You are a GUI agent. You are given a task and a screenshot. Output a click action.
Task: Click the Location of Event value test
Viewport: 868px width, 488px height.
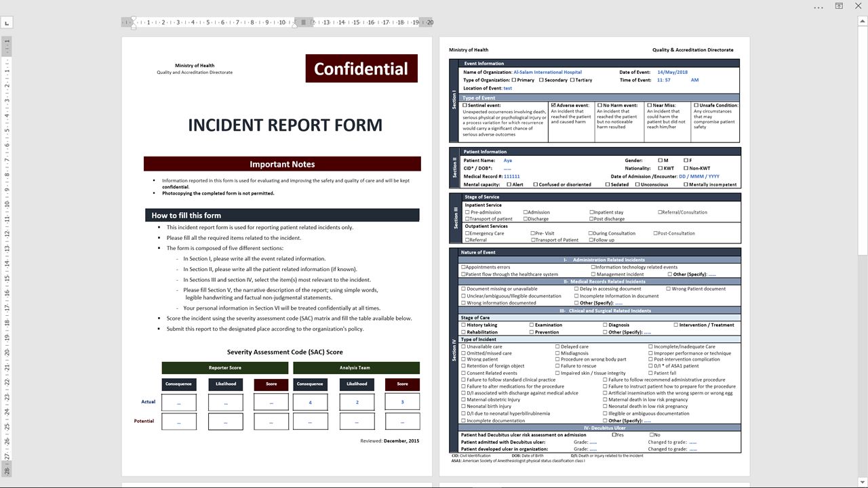pyautogui.click(x=508, y=88)
